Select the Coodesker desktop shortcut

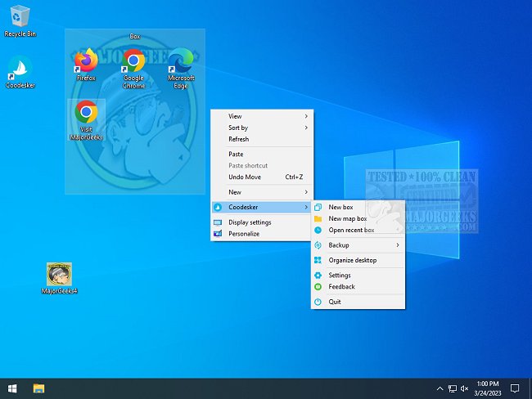coord(20,72)
